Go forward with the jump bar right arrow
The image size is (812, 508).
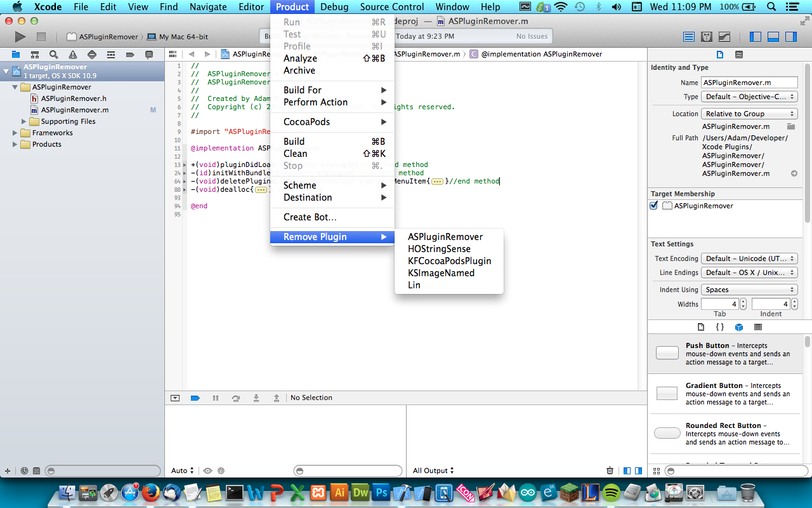click(207, 55)
